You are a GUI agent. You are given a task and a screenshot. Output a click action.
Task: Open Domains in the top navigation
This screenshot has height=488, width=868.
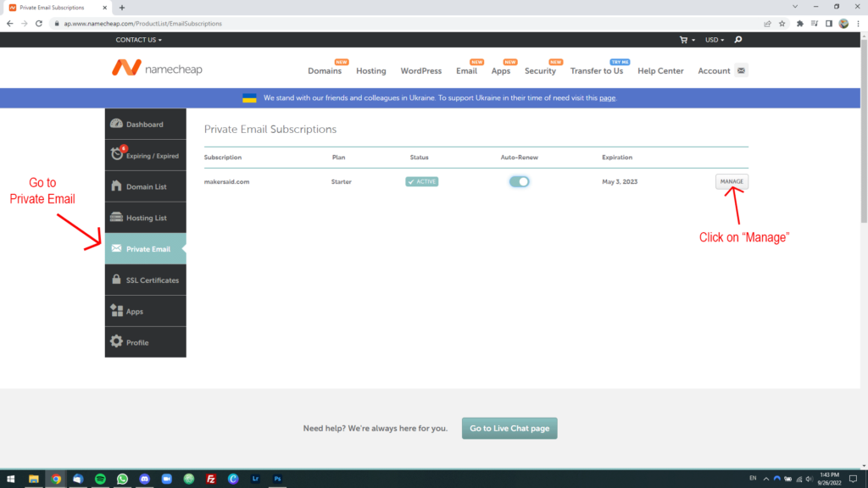[x=325, y=71]
